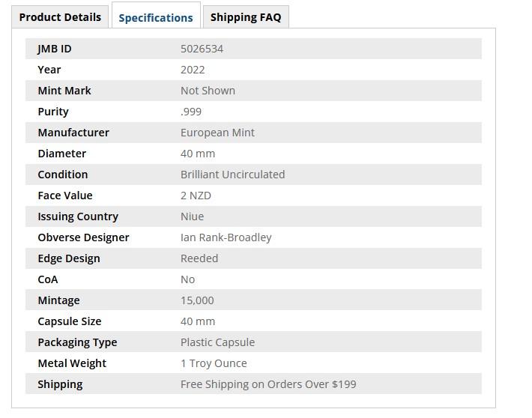Click the Year value 2022

coord(193,70)
